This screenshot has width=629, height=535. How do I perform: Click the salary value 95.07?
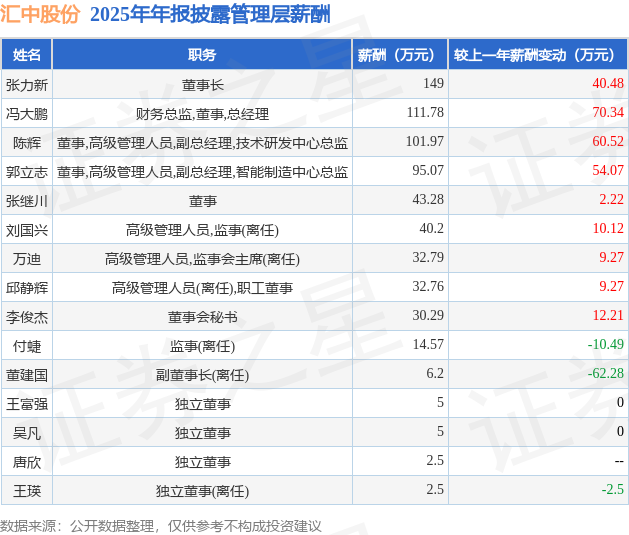point(428,170)
